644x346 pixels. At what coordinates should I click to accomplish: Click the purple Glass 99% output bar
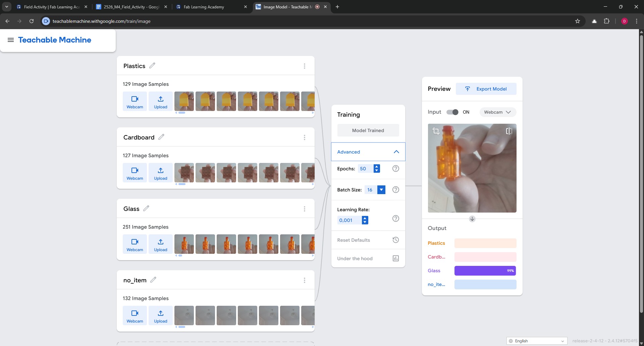(x=485, y=271)
